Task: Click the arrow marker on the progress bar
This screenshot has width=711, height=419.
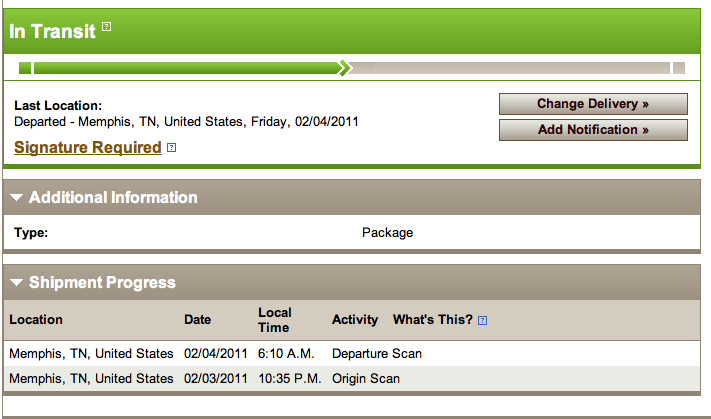Action: pyautogui.click(x=345, y=68)
